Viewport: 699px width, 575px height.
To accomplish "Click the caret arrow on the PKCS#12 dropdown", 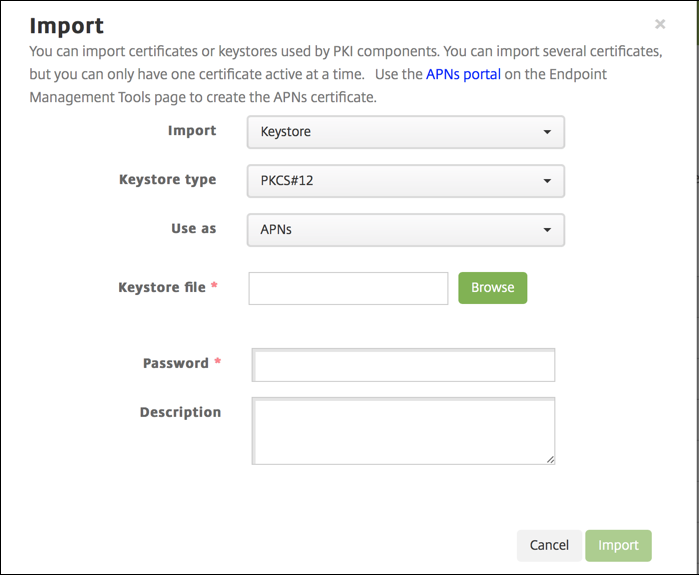I will [x=547, y=181].
